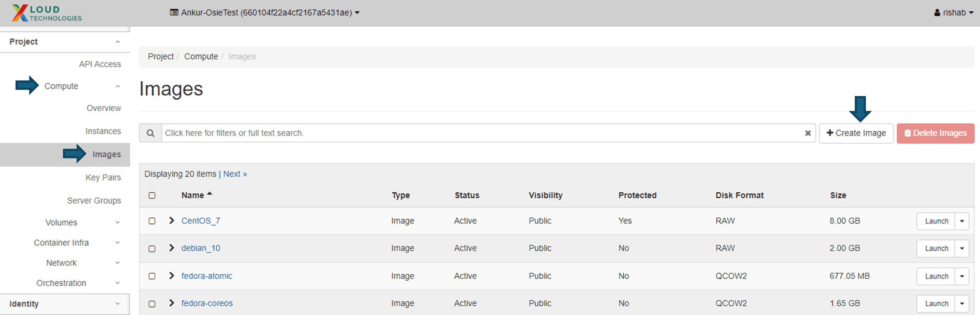Click the Protected column header

637,195
